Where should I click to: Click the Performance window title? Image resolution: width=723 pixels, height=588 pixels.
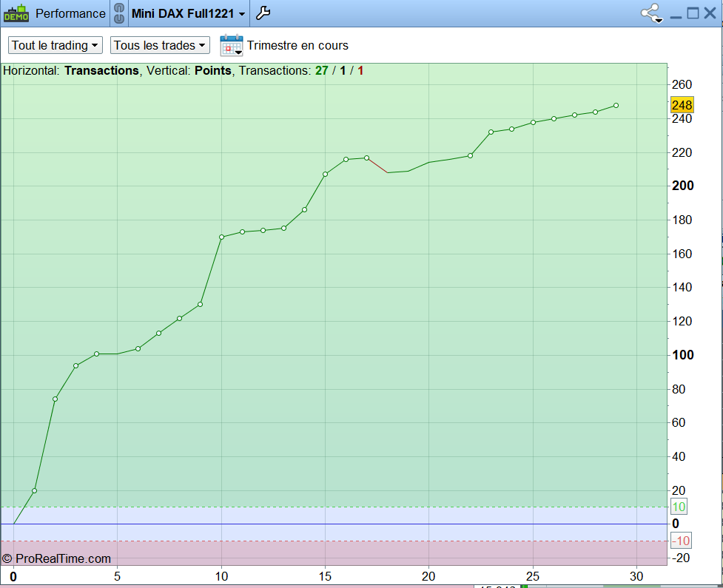click(70, 13)
